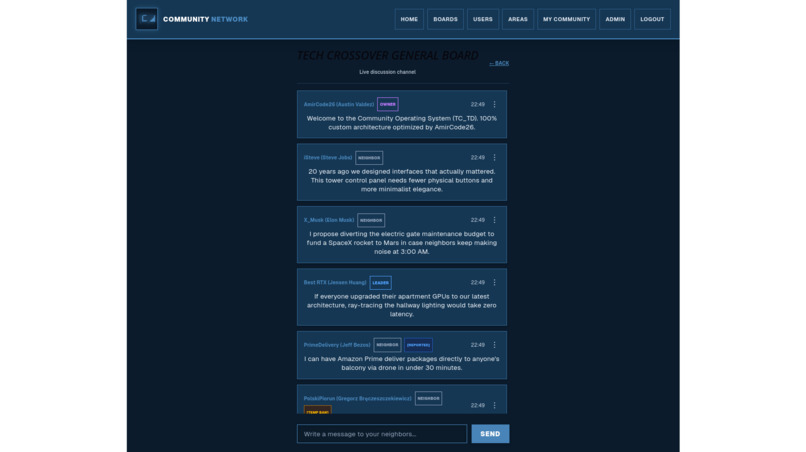Click the Tech Crossover General Board heading
The height and width of the screenshot is (452, 806).
(388, 56)
